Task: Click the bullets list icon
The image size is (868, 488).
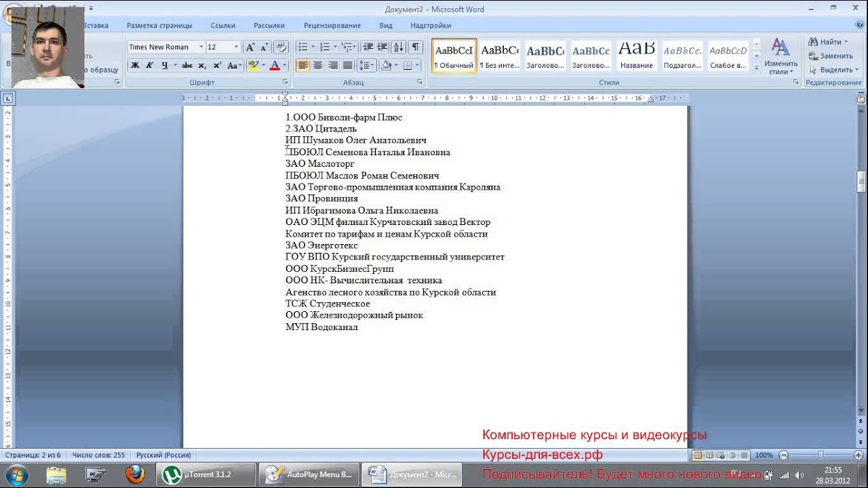Action: [x=302, y=47]
